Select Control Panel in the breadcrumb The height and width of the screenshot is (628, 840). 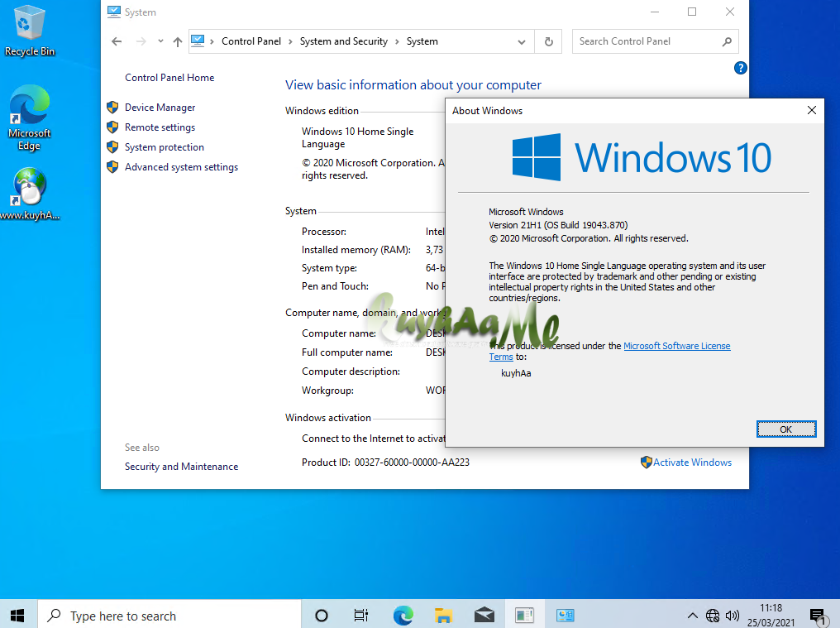[251, 41]
